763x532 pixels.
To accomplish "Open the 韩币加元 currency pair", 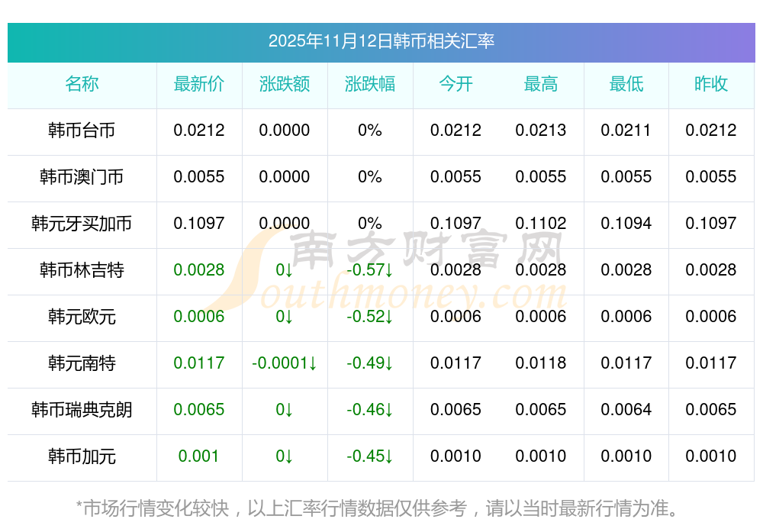I will pyautogui.click(x=82, y=456).
